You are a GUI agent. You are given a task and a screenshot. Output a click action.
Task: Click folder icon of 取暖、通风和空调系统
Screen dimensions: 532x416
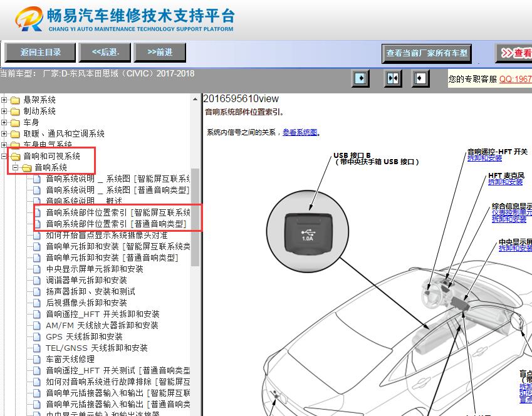15,133
